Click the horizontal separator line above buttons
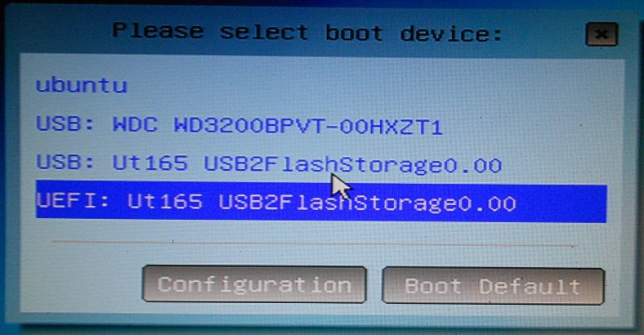 314,243
